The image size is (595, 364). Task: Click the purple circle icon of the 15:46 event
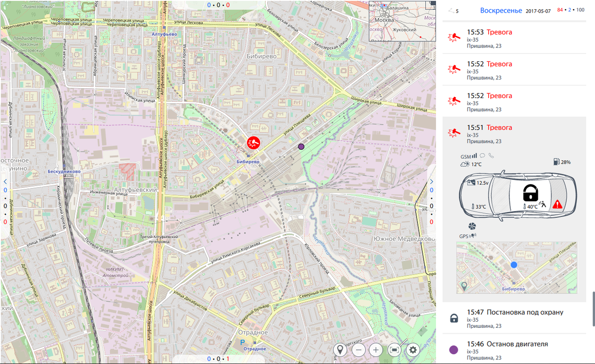tap(454, 350)
